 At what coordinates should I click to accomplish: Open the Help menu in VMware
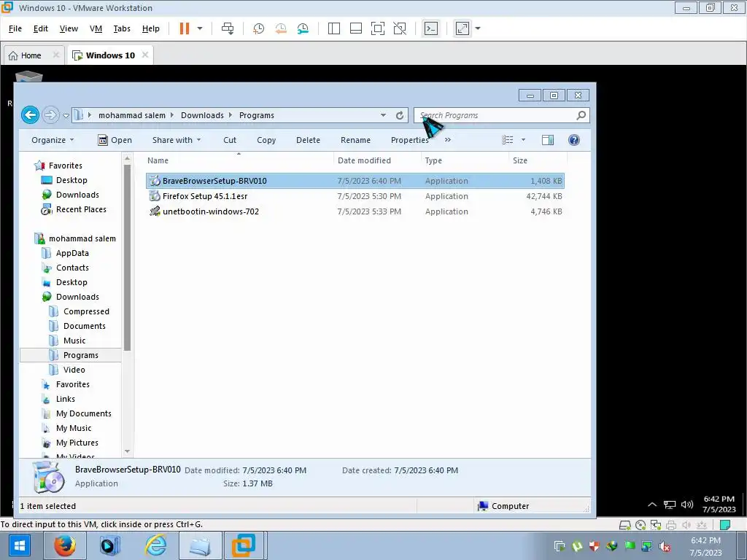(150, 28)
